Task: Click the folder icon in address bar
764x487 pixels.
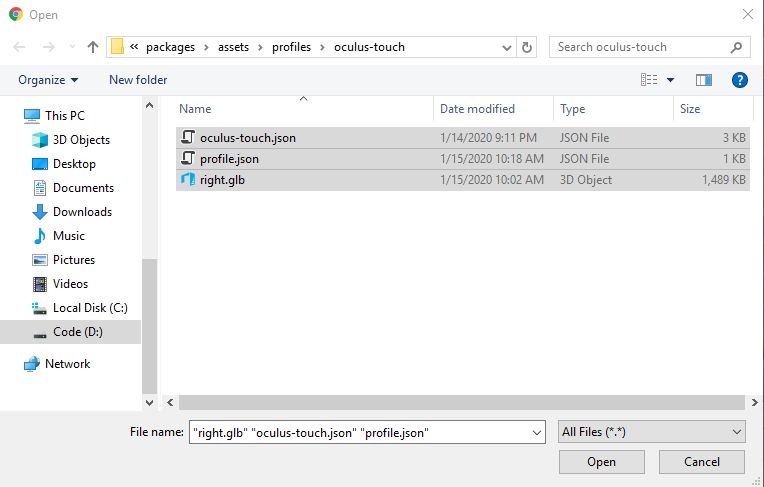Action: tap(117, 47)
